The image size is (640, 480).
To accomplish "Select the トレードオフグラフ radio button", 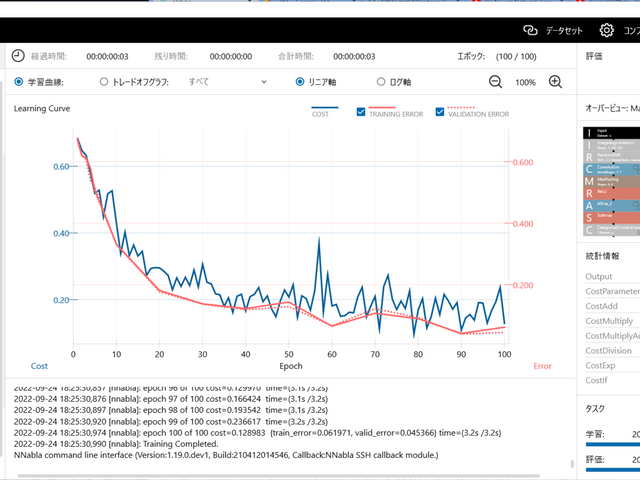I will pyautogui.click(x=104, y=82).
